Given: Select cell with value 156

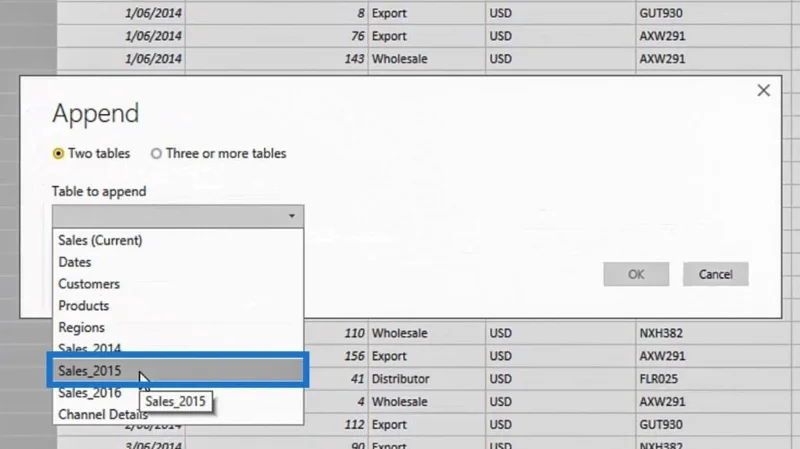Looking at the screenshot, I should pos(336,356).
